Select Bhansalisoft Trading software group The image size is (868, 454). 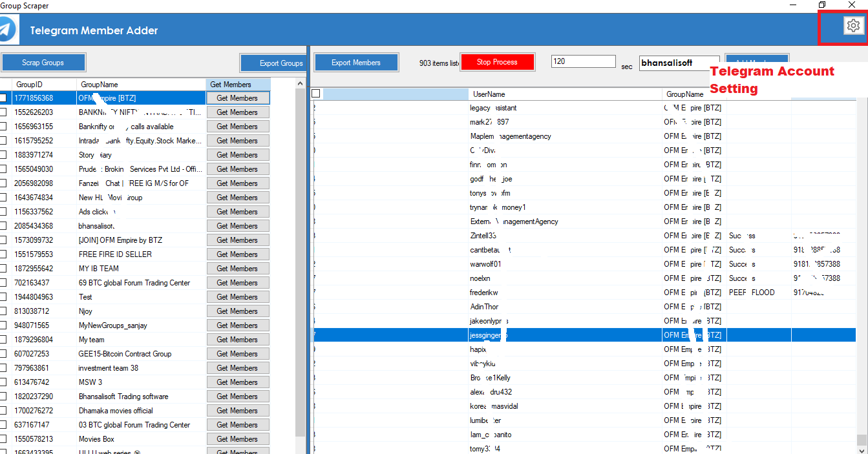tap(123, 397)
